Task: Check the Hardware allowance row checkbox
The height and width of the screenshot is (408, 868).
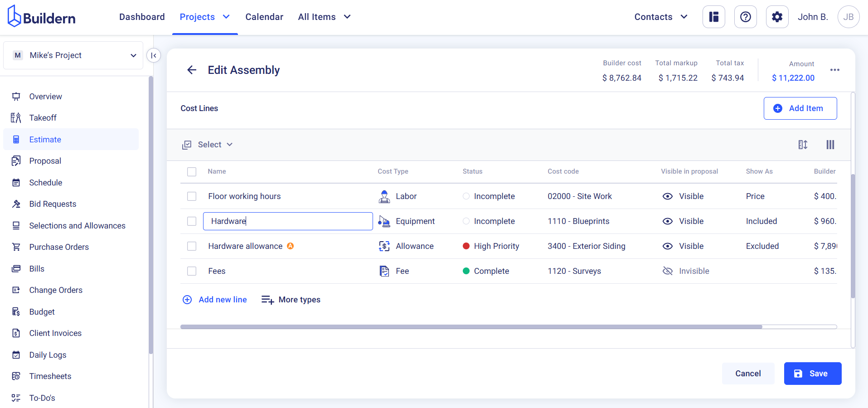Action: pyautogui.click(x=192, y=246)
